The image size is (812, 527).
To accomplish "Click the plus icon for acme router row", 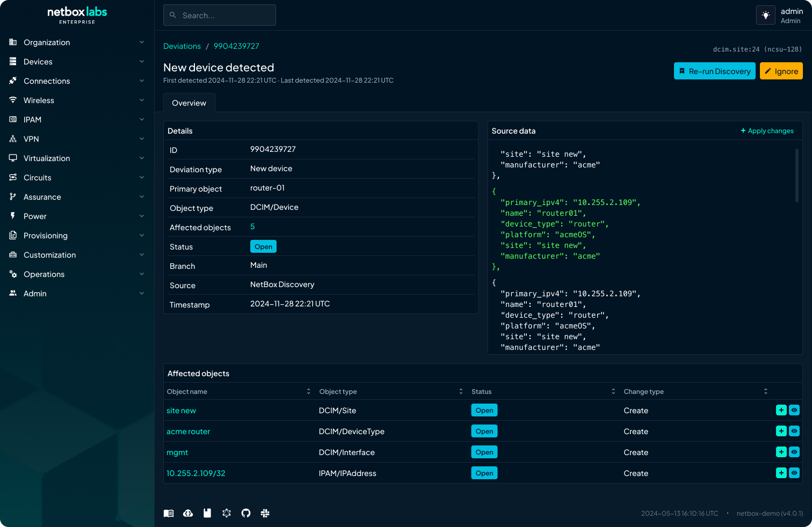I will [781, 431].
